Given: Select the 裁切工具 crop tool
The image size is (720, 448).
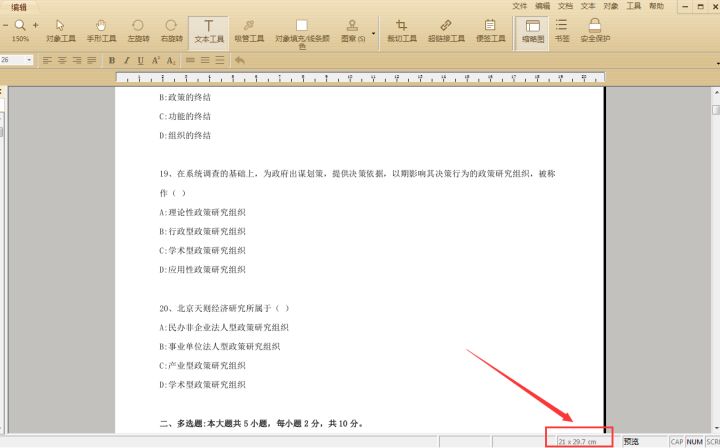Looking at the screenshot, I should coord(402,31).
